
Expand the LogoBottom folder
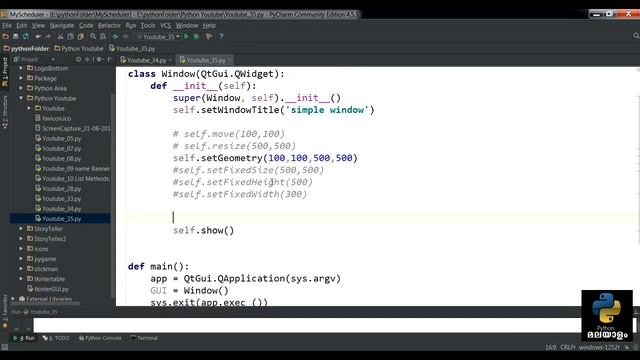[21, 68]
